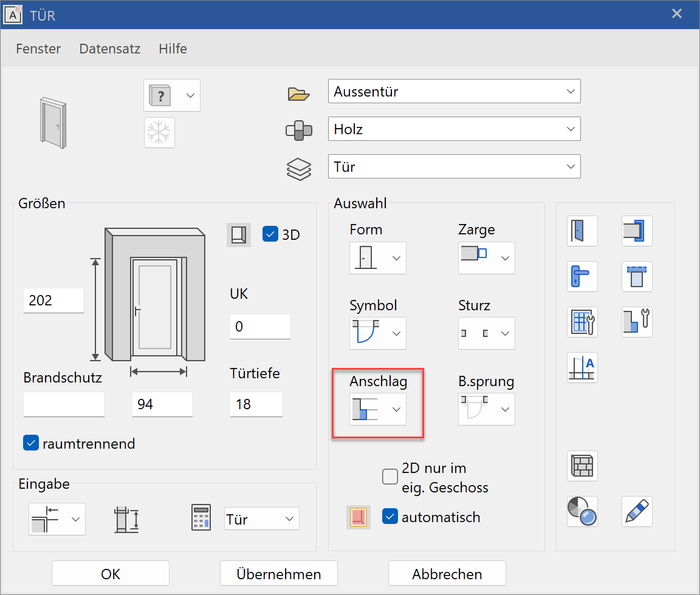
Task: Click the door frame Zarge settings icon
Action: 637,231
